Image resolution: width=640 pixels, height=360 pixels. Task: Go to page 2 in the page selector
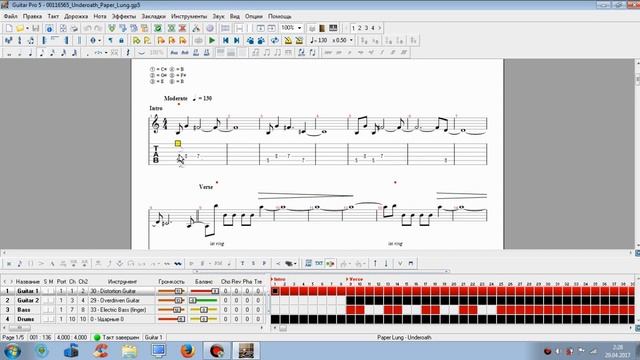pos(360,28)
